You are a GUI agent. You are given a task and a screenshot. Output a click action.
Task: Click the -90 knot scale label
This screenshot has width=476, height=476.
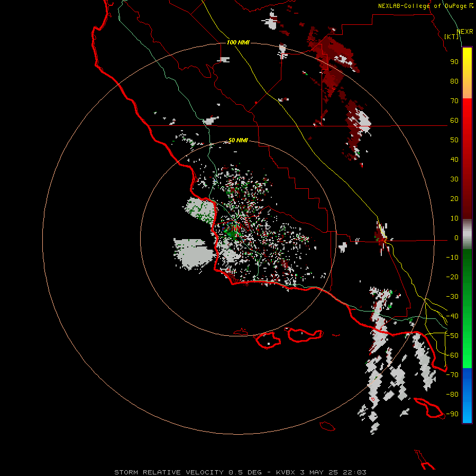tap(452, 414)
